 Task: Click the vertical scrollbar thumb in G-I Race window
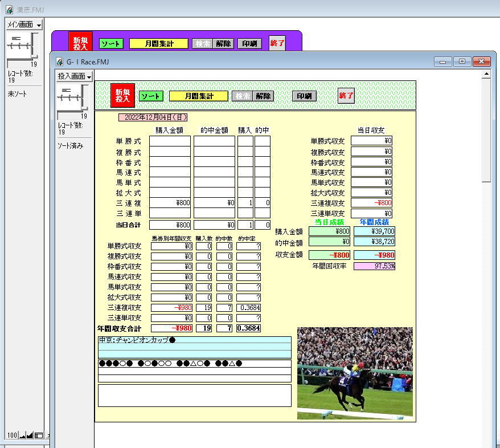click(486, 130)
